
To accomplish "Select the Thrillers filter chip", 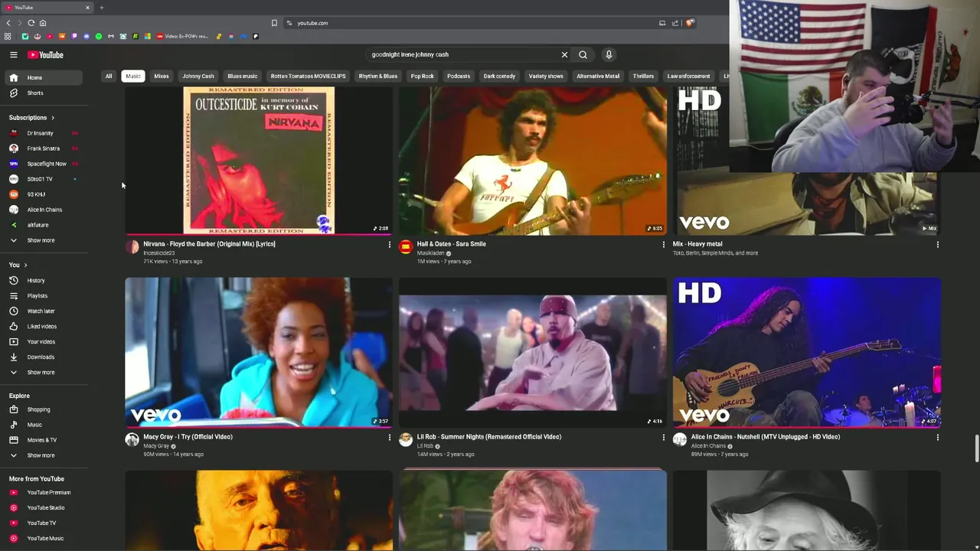I will (643, 76).
